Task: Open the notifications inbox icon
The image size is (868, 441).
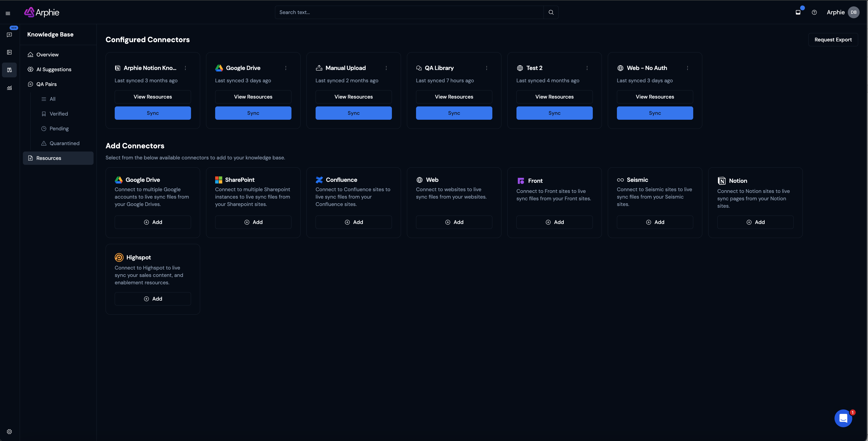Action: click(x=798, y=13)
